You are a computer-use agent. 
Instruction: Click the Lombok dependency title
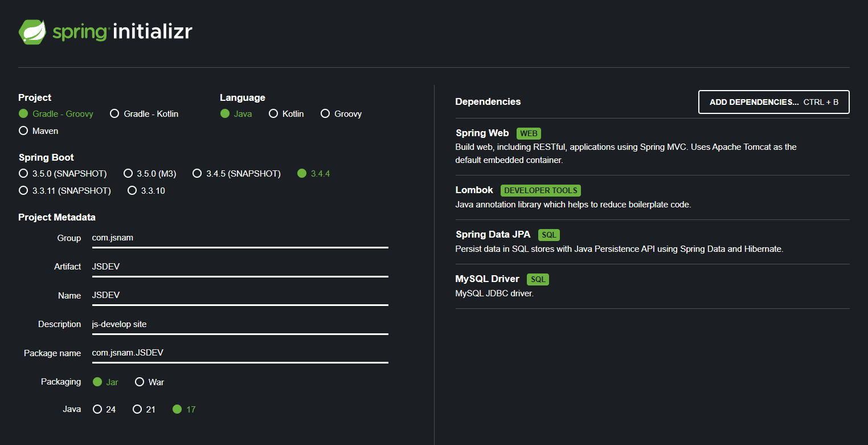coord(474,190)
